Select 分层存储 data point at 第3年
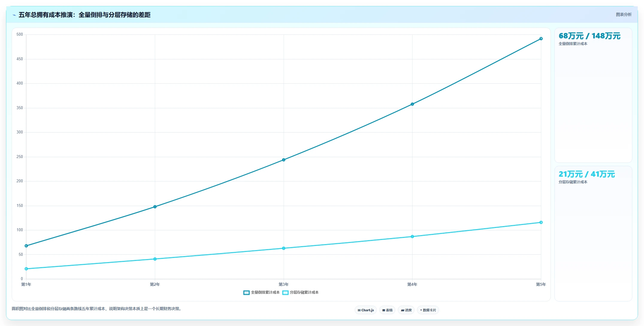Image resolution: width=644 pixels, height=326 pixels. (284, 248)
